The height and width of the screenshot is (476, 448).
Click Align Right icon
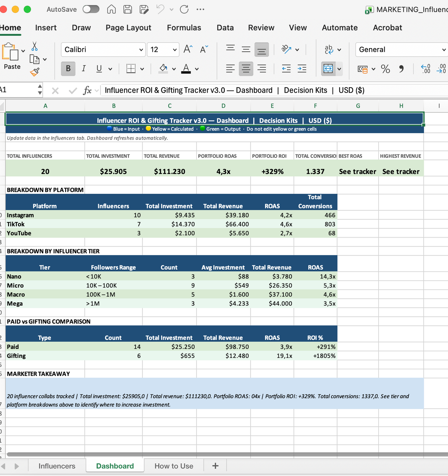click(x=262, y=69)
